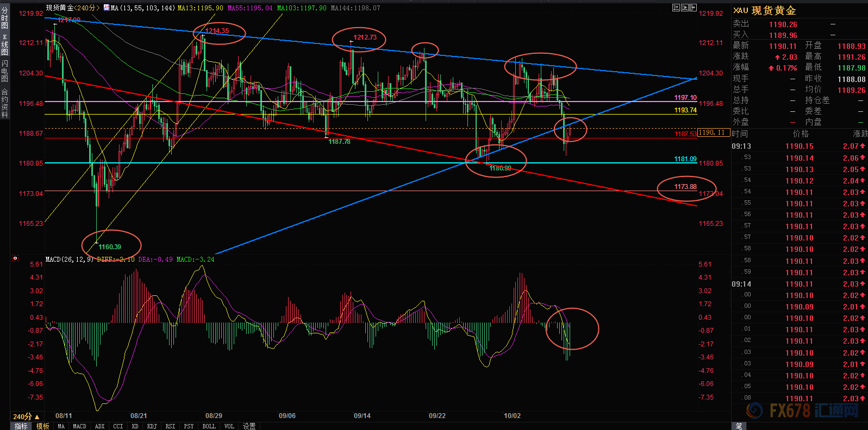Click the 时间 column header
The height and width of the screenshot is (430, 868).
pos(740,134)
